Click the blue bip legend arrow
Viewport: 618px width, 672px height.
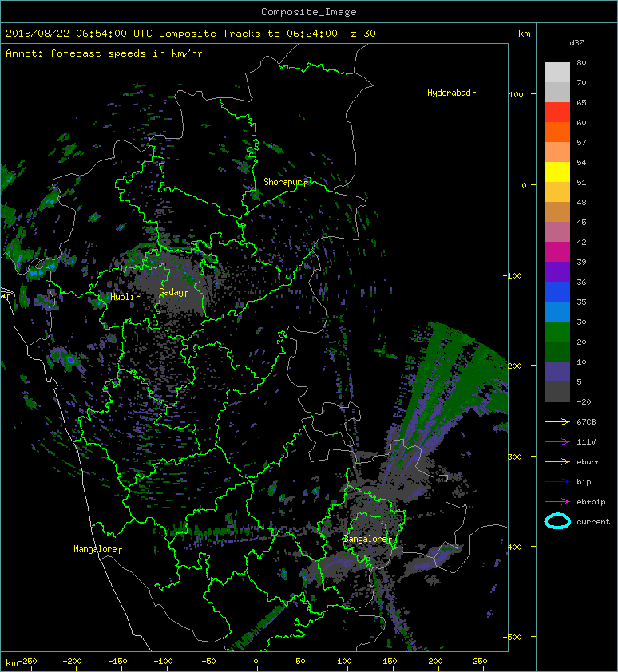pos(557,482)
